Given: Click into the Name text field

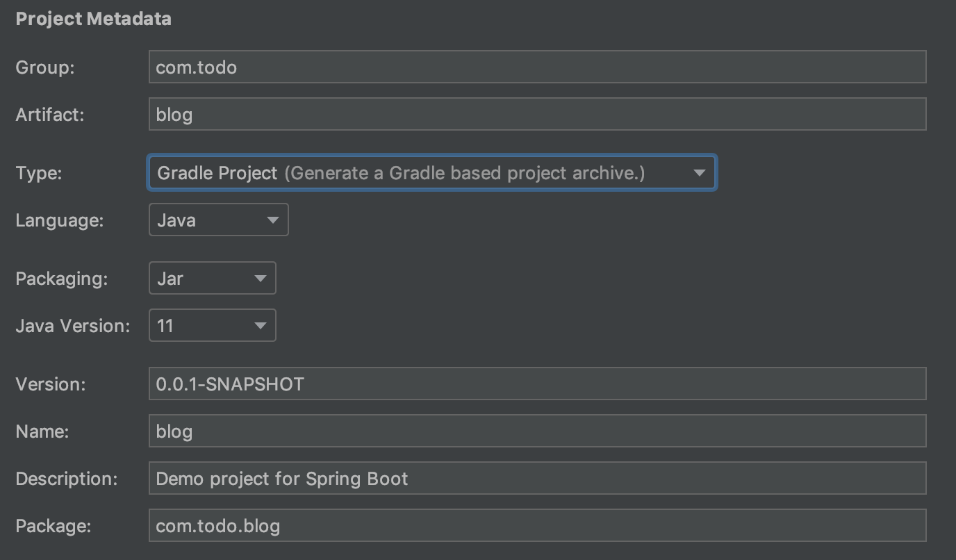Looking at the screenshot, I should click(x=536, y=431).
